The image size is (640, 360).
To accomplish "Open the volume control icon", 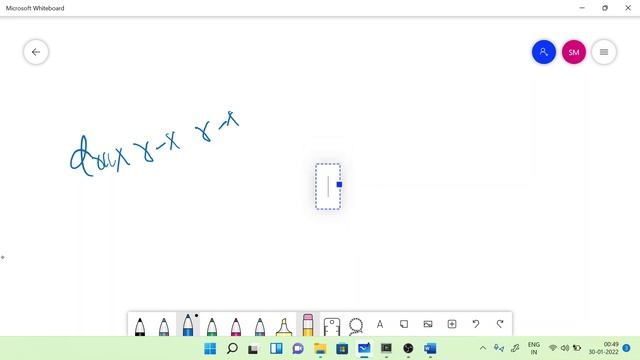I will click(565, 348).
